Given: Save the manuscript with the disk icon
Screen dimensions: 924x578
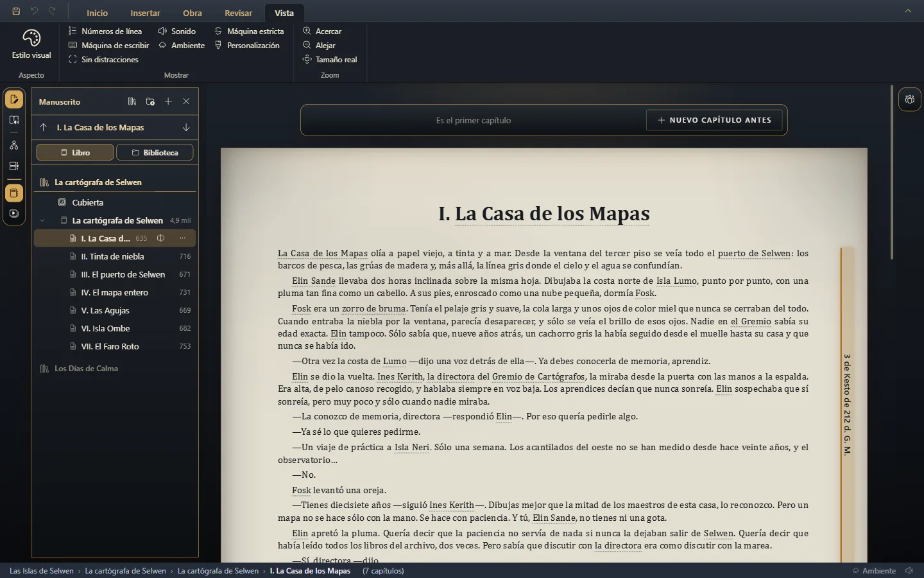Looking at the screenshot, I should (x=16, y=11).
